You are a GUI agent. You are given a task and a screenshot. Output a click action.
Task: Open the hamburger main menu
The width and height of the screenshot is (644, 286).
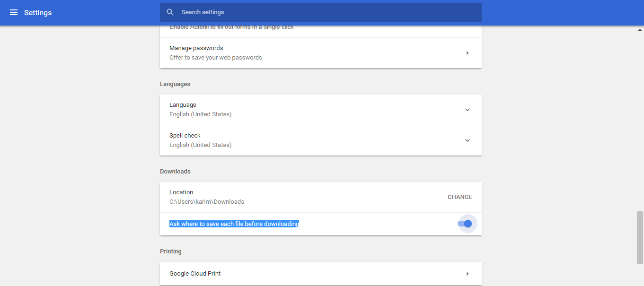click(x=14, y=12)
